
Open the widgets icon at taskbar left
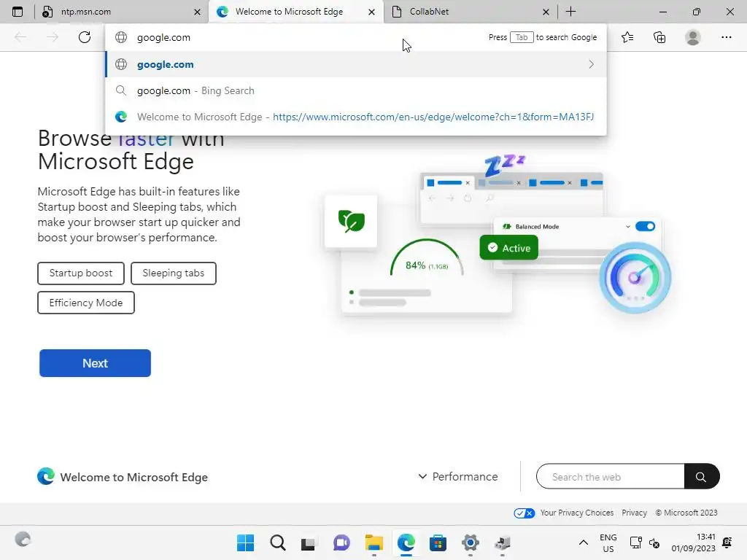point(23,539)
